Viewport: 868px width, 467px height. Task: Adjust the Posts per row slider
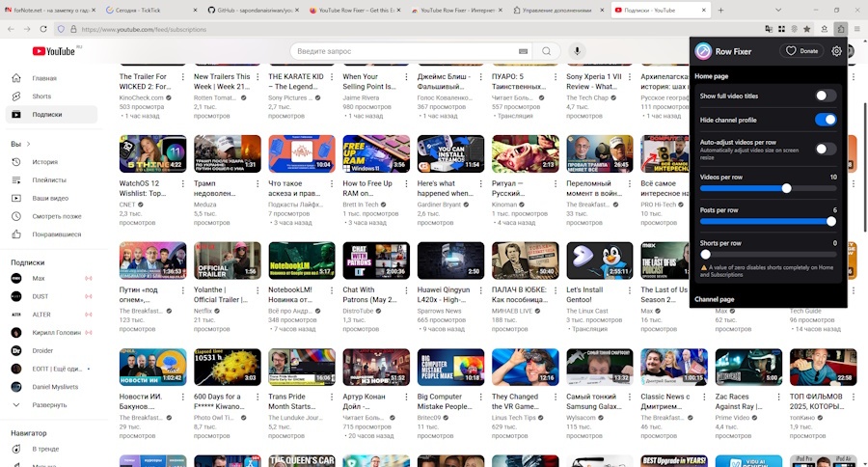[769, 222]
